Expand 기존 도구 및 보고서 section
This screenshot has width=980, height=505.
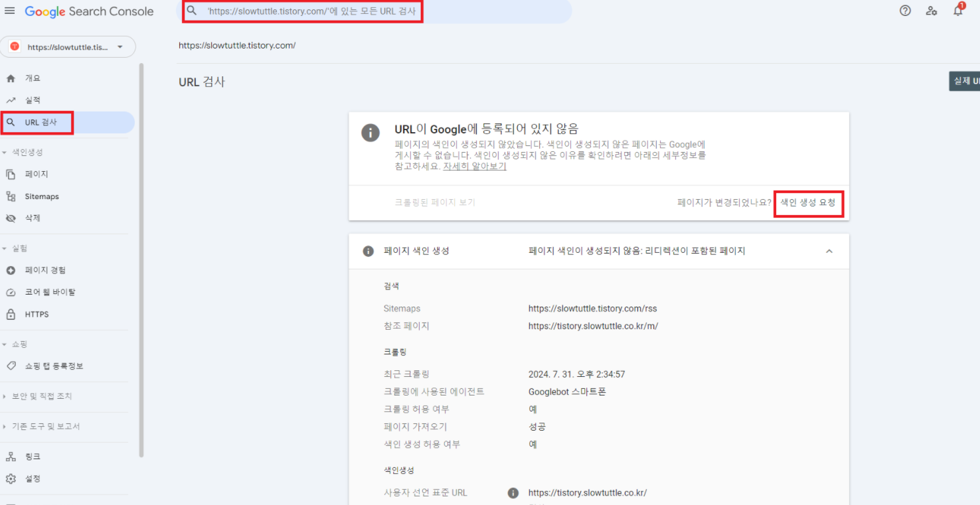point(42,426)
